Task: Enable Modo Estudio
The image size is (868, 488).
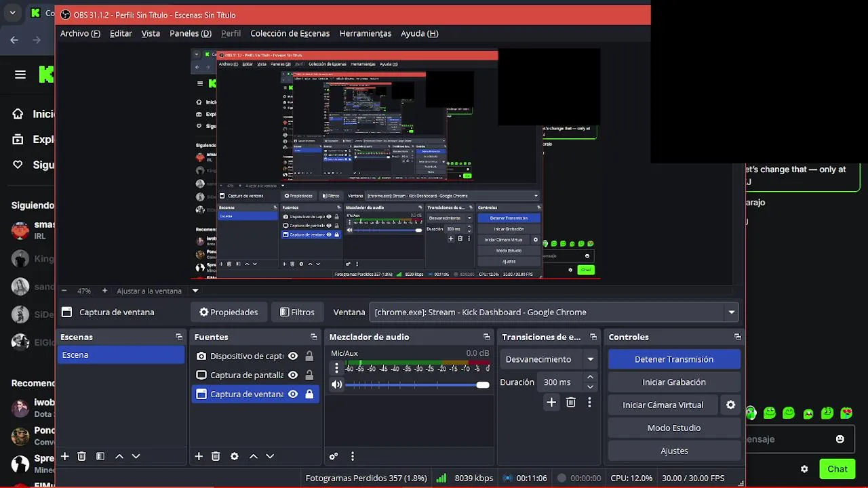Action: [674, 428]
